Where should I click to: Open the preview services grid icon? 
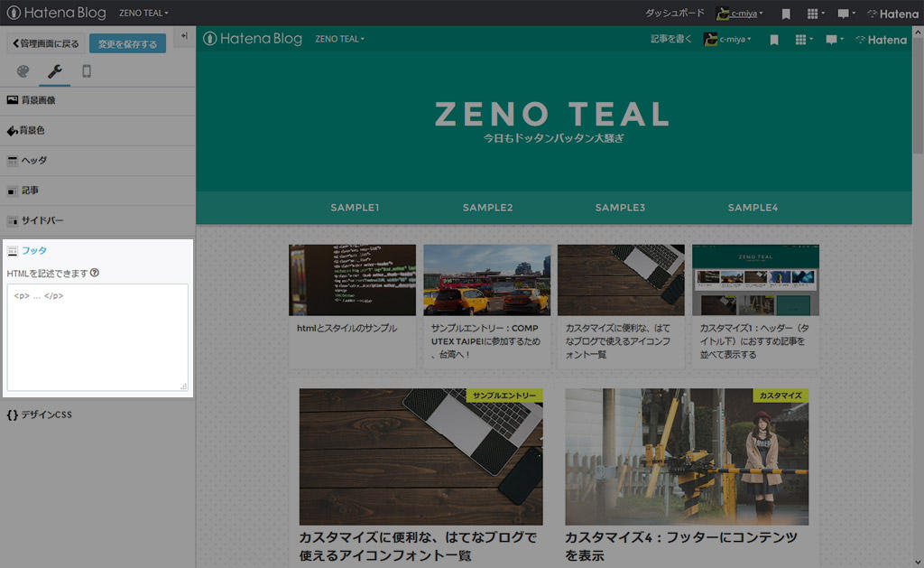(803, 40)
